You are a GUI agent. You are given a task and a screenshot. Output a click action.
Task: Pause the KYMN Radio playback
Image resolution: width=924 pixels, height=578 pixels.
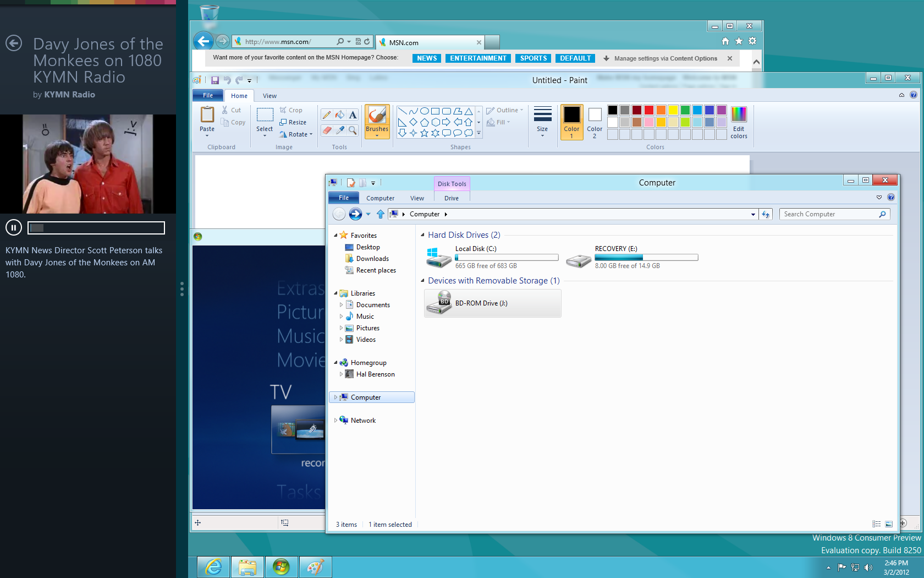(14, 227)
